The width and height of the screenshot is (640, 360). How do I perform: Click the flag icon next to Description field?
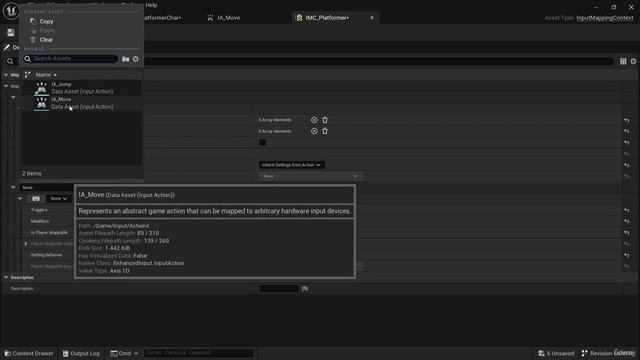tap(305, 289)
